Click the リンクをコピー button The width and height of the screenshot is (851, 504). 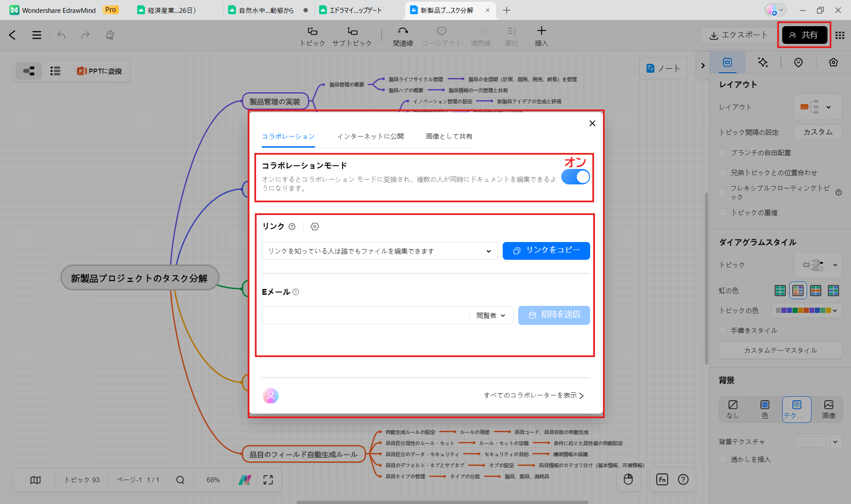[546, 250]
